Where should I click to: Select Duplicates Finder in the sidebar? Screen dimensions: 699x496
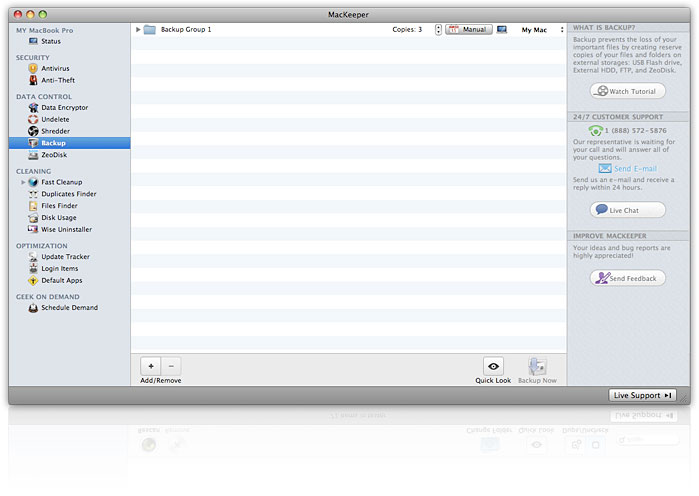coord(69,194)
